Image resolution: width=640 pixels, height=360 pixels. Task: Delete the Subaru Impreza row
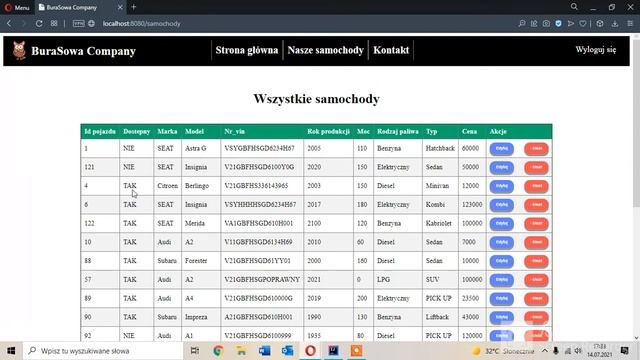click(x=536, y=317)
